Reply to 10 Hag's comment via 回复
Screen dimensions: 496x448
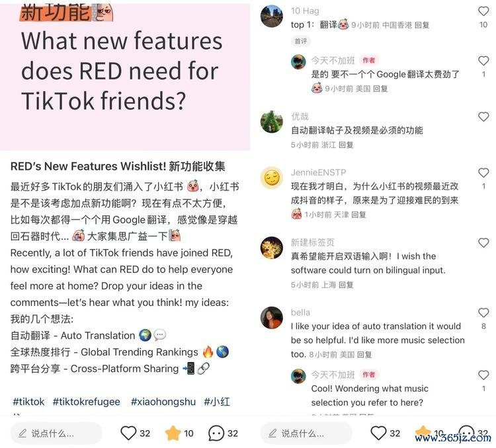click(422, 25)
